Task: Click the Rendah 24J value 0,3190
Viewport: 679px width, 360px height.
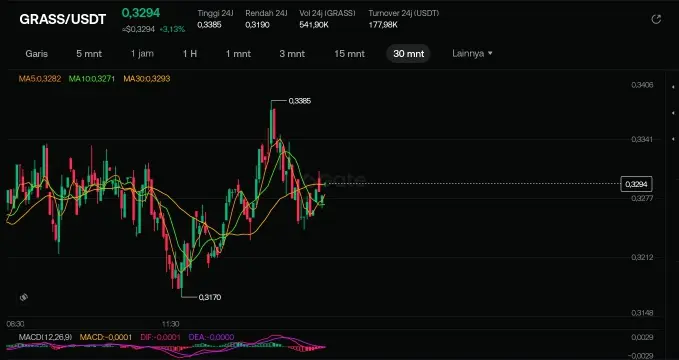Action: tap(257, 25)
